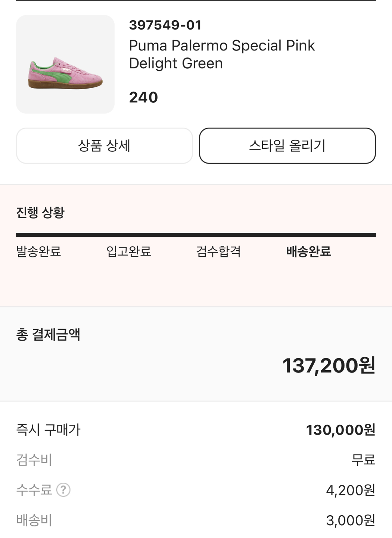The width and height of the screenshot is (392, 538).
Task: Click the black delivery progress bar
Action: 196,235
